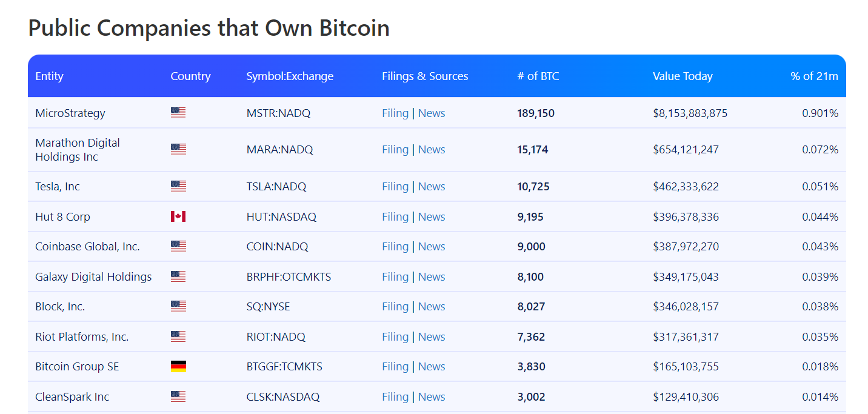Click the BTGGF:TCMKTS ticker symbol
Image resolution: width=868 pixels, height=414 pixels.
(284, 367)
